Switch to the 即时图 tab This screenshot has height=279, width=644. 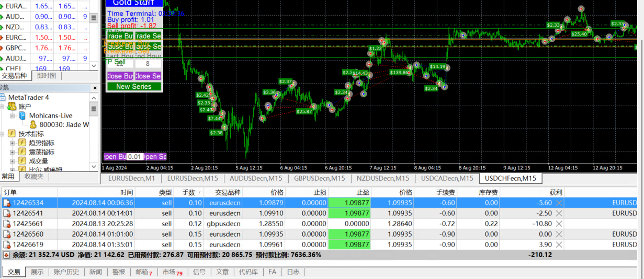[47, 76]
